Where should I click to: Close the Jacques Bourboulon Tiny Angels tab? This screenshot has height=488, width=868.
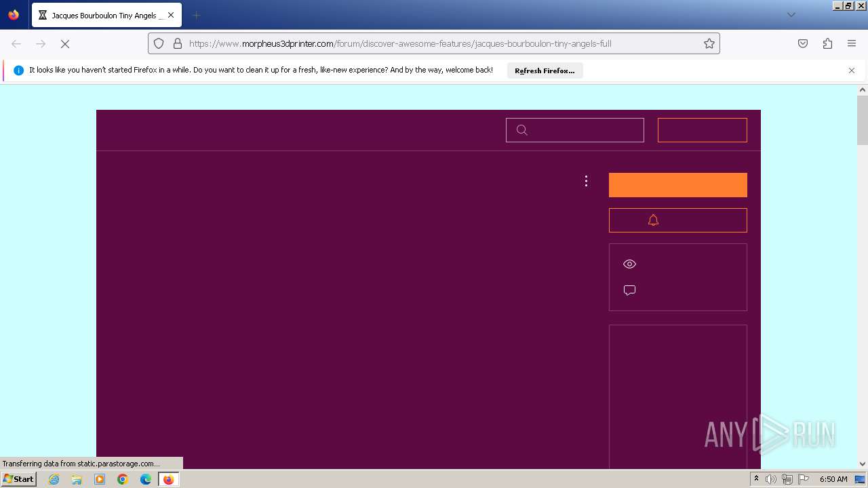point(170,15)
